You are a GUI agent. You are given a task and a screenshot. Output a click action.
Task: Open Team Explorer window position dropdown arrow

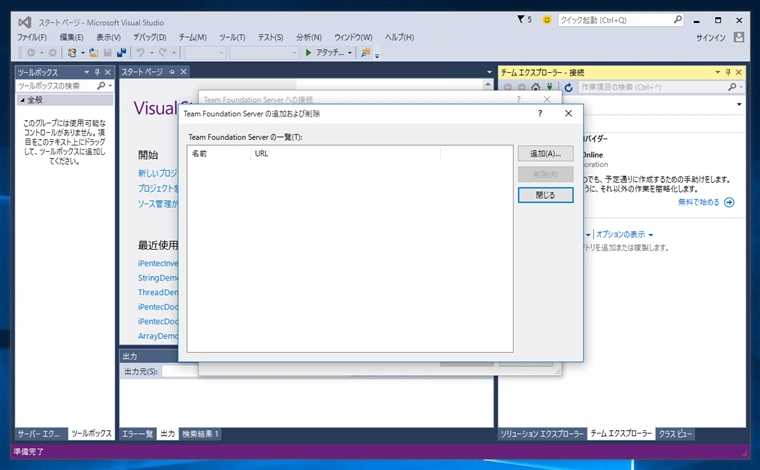[717, 72]
